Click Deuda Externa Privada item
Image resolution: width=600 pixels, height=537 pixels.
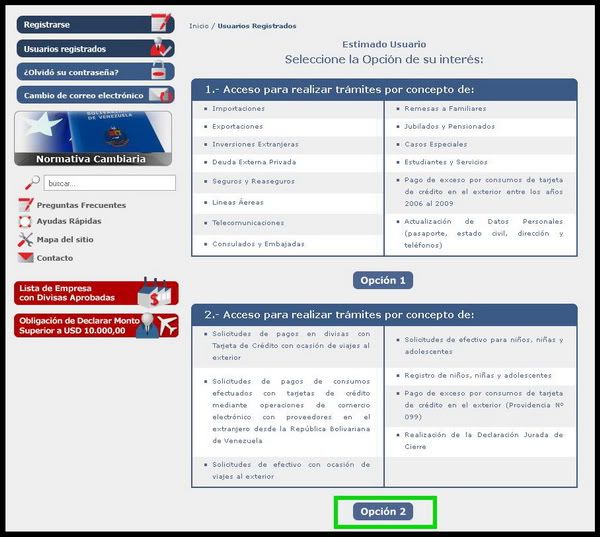coord(254,162)
